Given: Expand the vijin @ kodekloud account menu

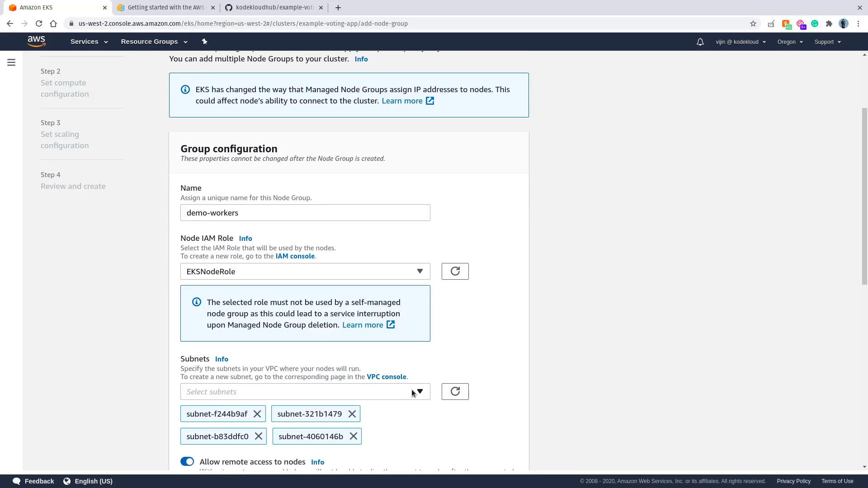Looking at the screenshot, I should point(741,42).
